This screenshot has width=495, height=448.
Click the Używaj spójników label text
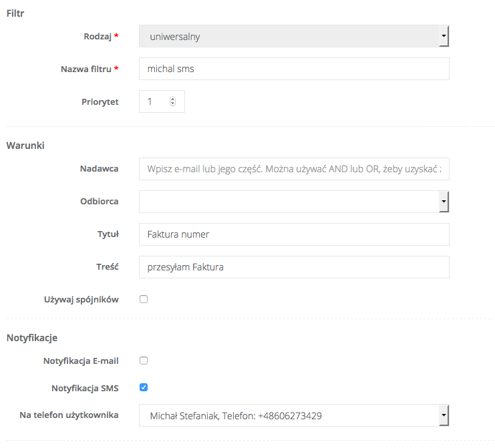pos(81,300)
